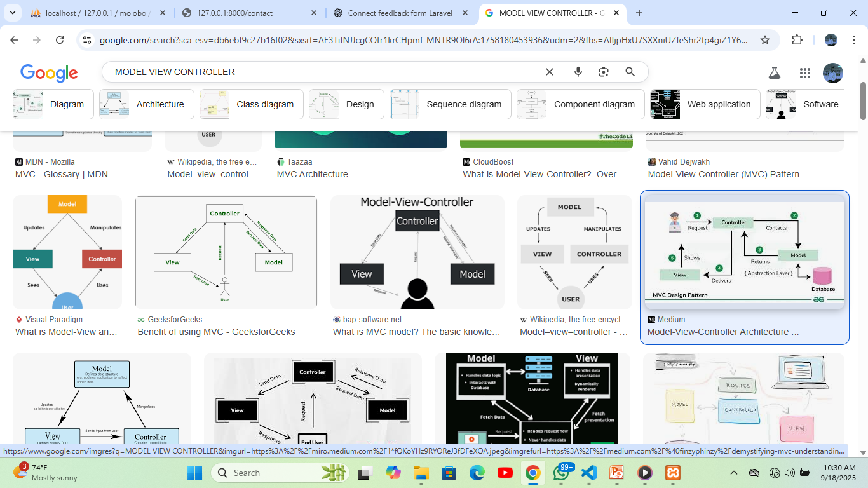This screenshot has height=488, width=868.
Task: Open Google Lens image search icon
Action: [x=604, y=72]
